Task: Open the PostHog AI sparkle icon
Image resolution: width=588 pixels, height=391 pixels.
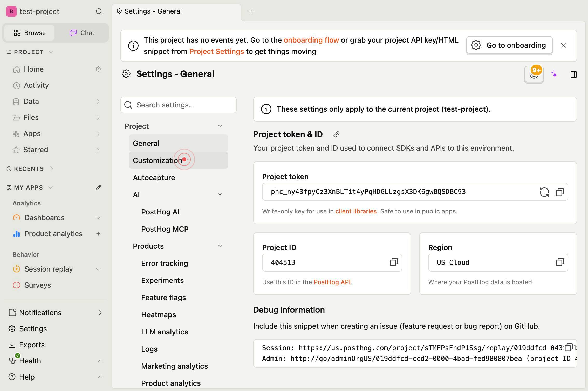Action: (x=554, y=75)
